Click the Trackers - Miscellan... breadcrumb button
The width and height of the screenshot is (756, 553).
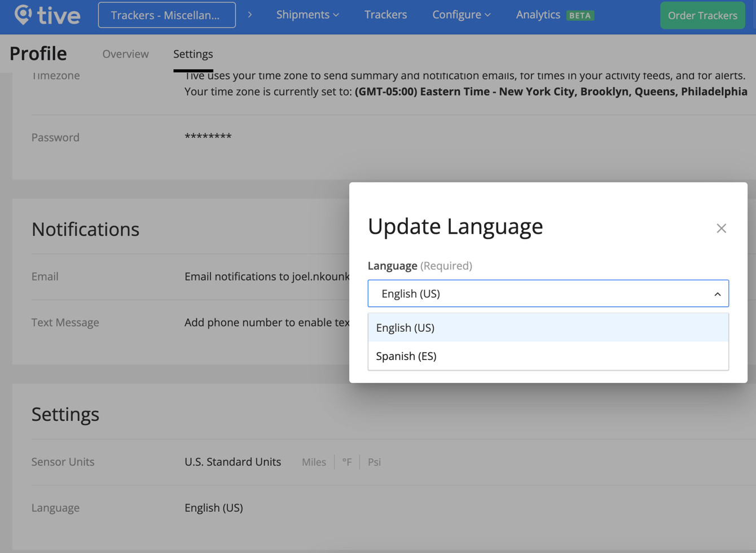(x=166, y=15)
